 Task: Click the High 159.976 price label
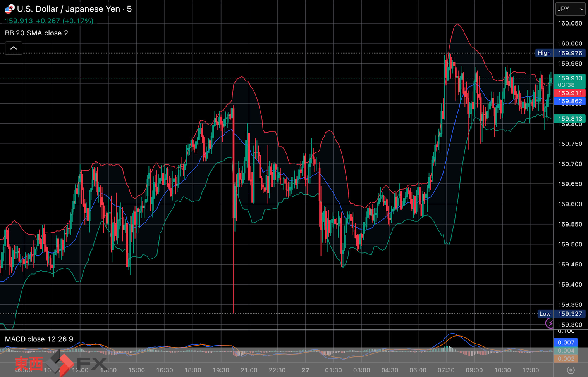pos(560,53)
